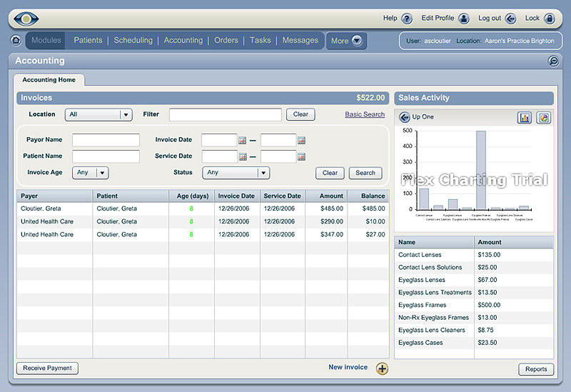Select the Eyeglass Lens Cleaners row
Image resolution: width=571 pixels, height=392 pixels.
[474, 330]
